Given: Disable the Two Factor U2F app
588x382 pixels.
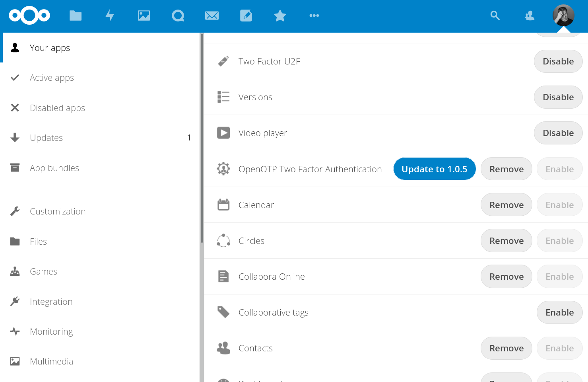Looking at the screenshot, I should point(558,61).
